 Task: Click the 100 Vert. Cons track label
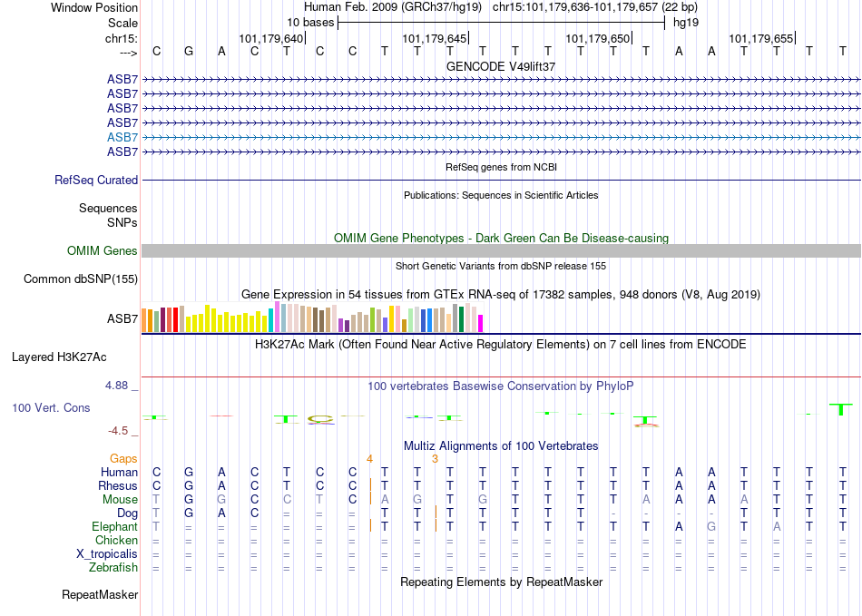tap(51, 407)
